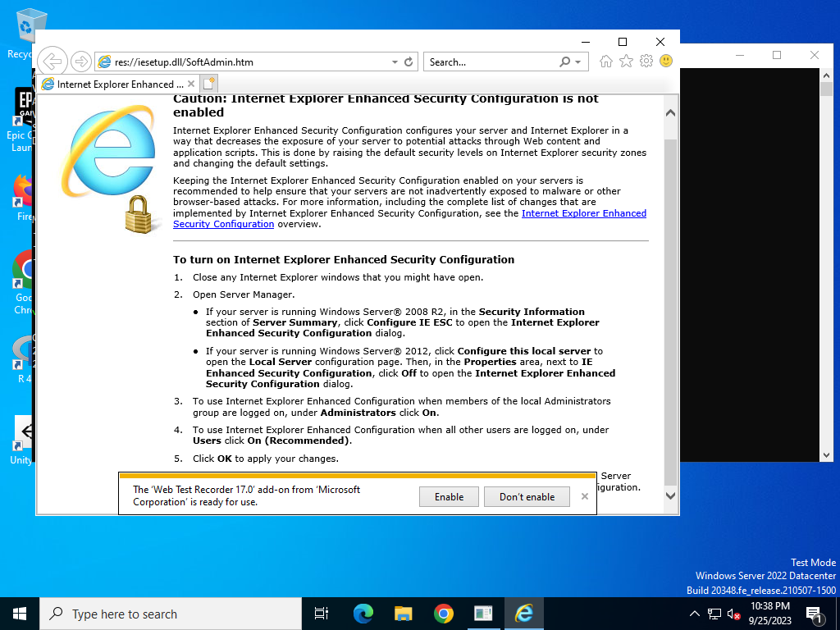Click the page scrollbar down arrow
The width and height of the screenshot is (840, 630).
pos(670,495)
